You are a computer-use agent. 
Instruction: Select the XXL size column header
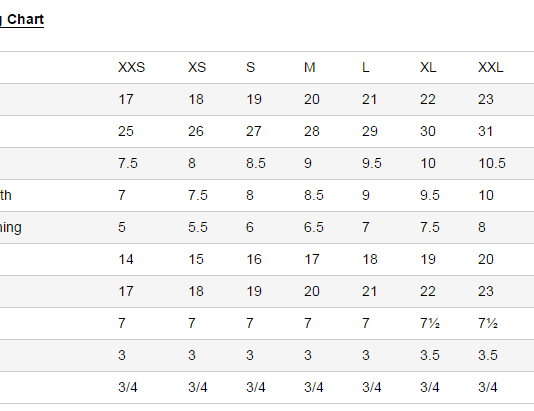tap(490, 67)
